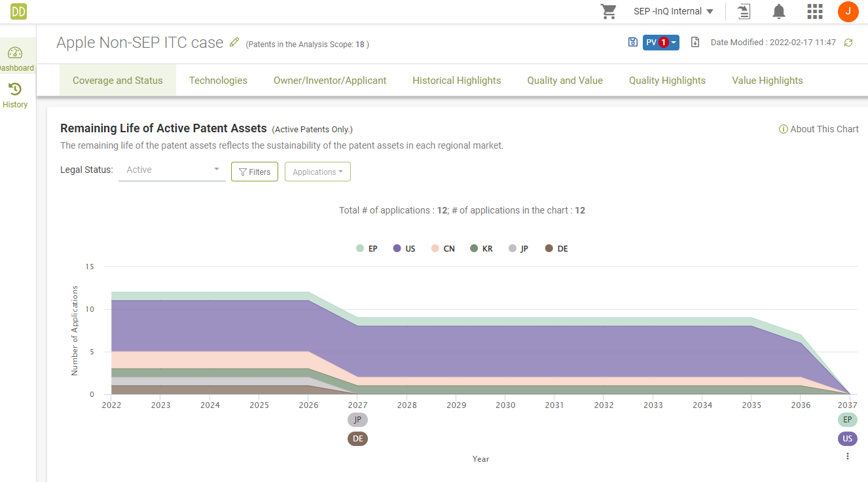Open the notifications bell
This screenshot has width=868, height=482.
point(779,11)
